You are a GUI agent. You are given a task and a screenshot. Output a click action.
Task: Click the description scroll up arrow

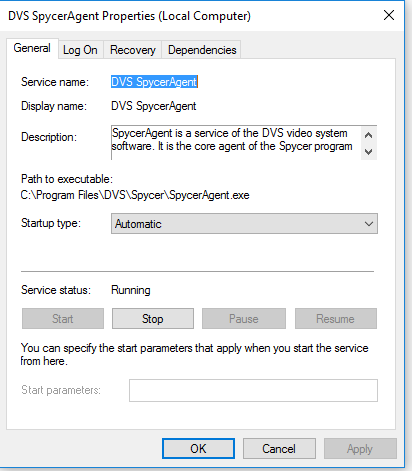coord(368,135)
